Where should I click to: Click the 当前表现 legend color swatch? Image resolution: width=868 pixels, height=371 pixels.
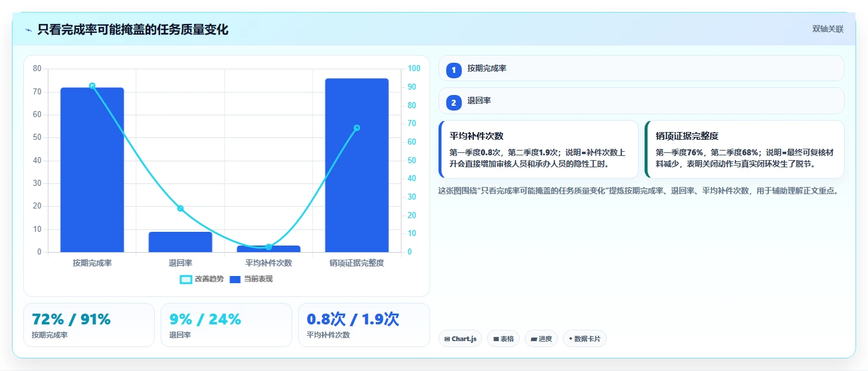click(x=235, y=279)
